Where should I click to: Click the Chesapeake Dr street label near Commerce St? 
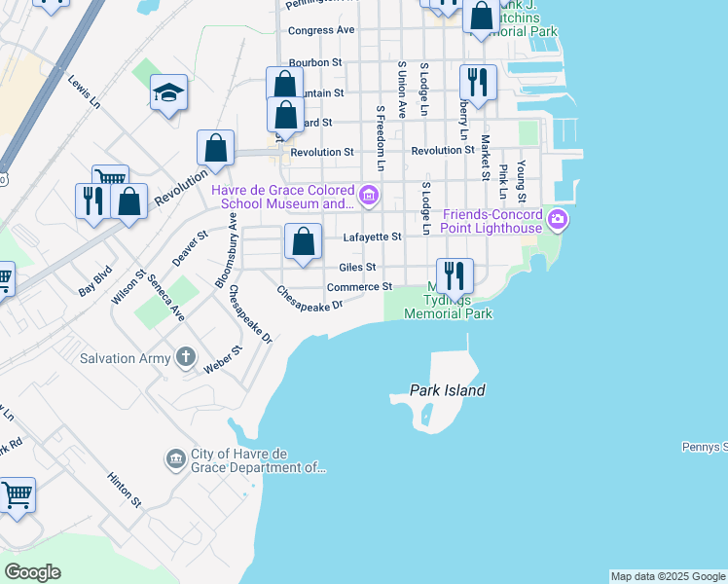pos(309,299)
